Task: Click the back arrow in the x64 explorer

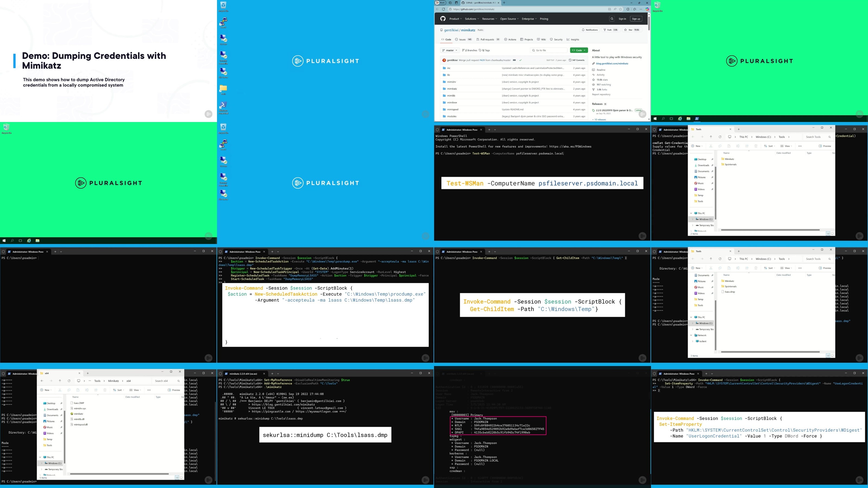Action: click(x=42, y=381)
